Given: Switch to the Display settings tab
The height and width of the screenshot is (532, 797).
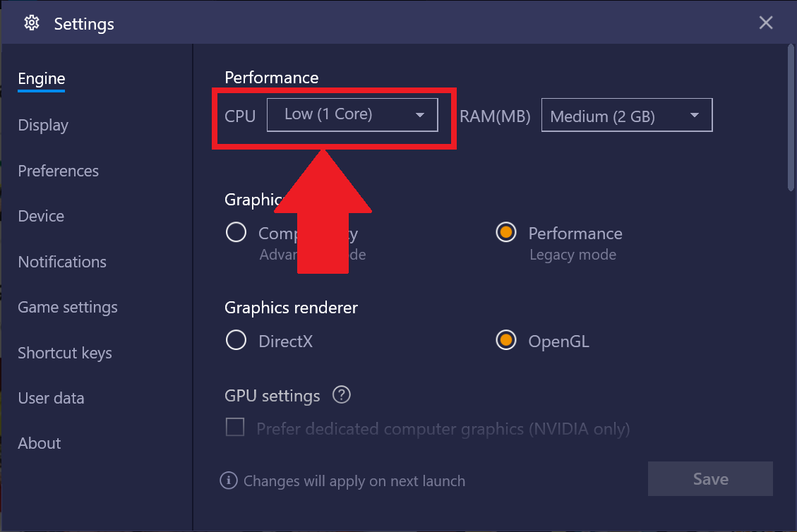Looking at the screenshot, I should pos(43,125).
